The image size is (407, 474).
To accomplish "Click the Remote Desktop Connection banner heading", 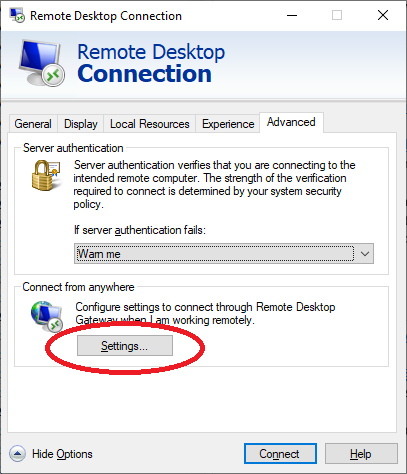I will [151, 63].
